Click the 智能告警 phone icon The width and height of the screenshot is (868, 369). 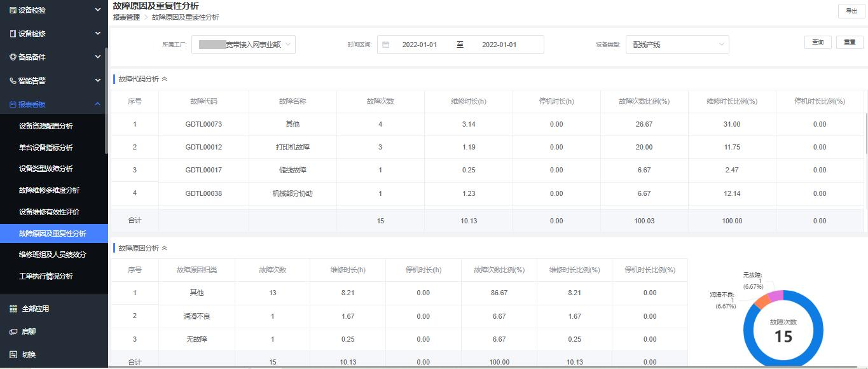(x=13, y=81)
